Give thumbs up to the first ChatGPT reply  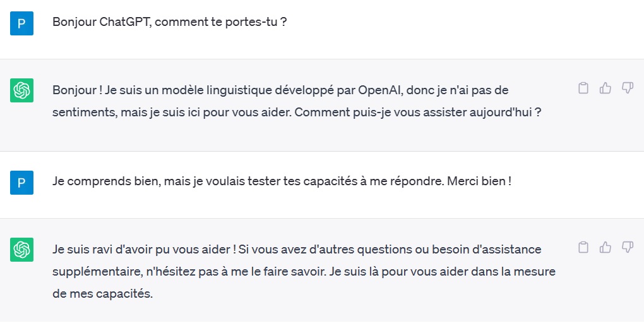pyautogui.click(x=605, y=88)
